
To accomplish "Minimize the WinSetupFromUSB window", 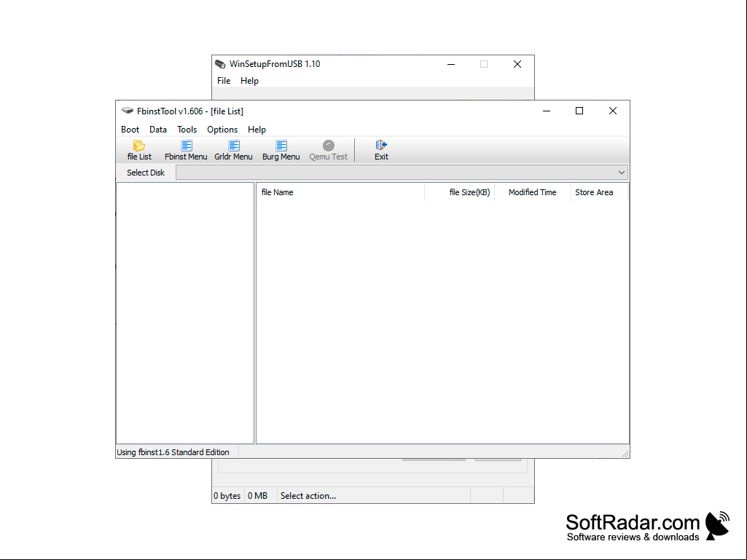I will click(x=451, y=64).
